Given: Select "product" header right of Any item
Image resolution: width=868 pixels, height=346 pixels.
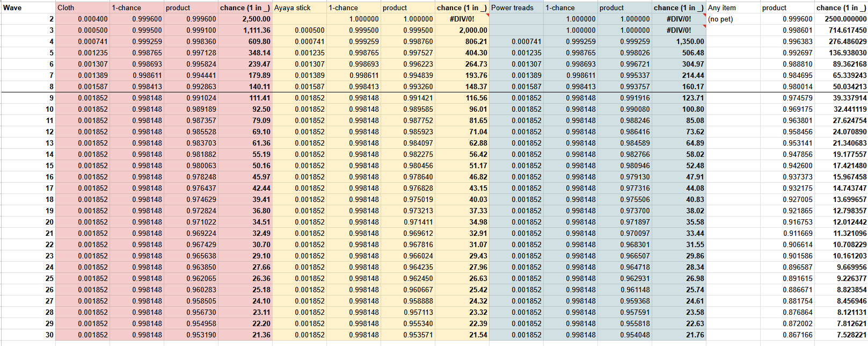Looking at the screenshot, I should (x=787, y=8).
